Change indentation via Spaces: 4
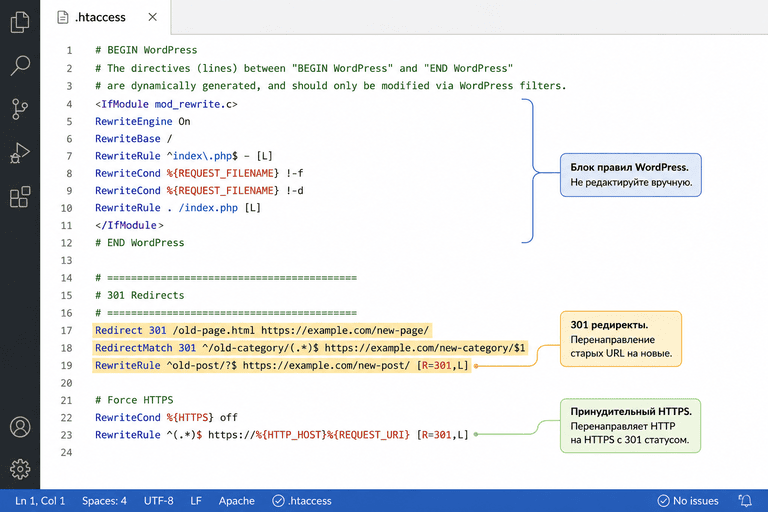Screen dimensions: 768x512 pyautogui.click(x=104, y=501)
